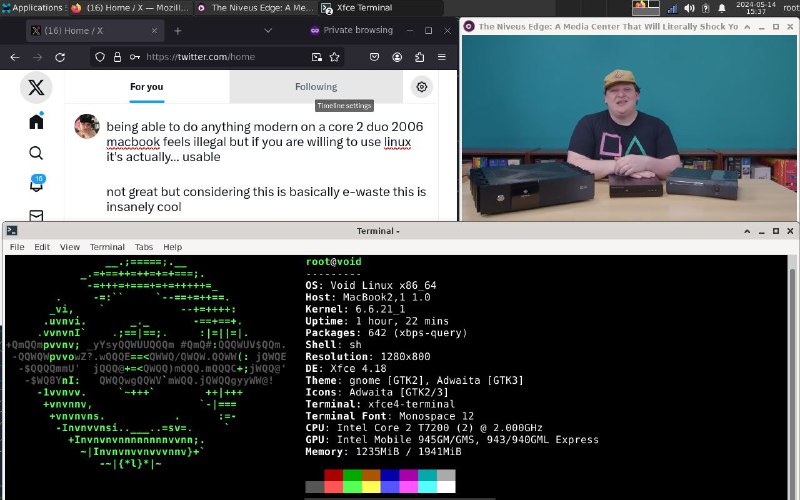The width and height of the screenshot is (800, 500).
Task: Switch to the 'Following' timeline tab
Action: 316,87
